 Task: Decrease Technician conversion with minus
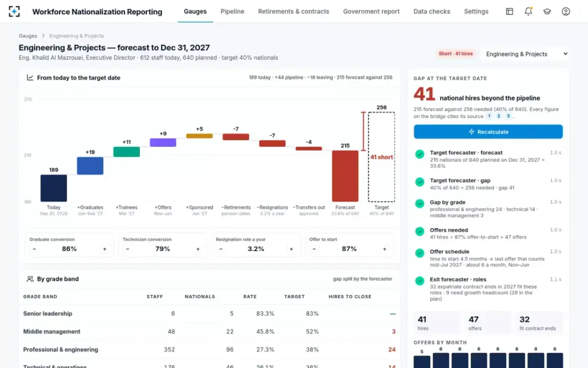tap(127, 249)
